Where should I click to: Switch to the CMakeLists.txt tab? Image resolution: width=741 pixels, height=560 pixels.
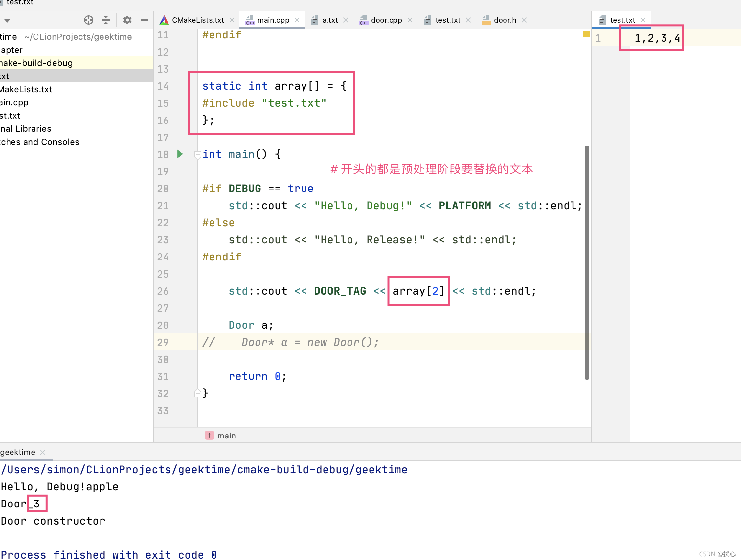pos(198,20)
